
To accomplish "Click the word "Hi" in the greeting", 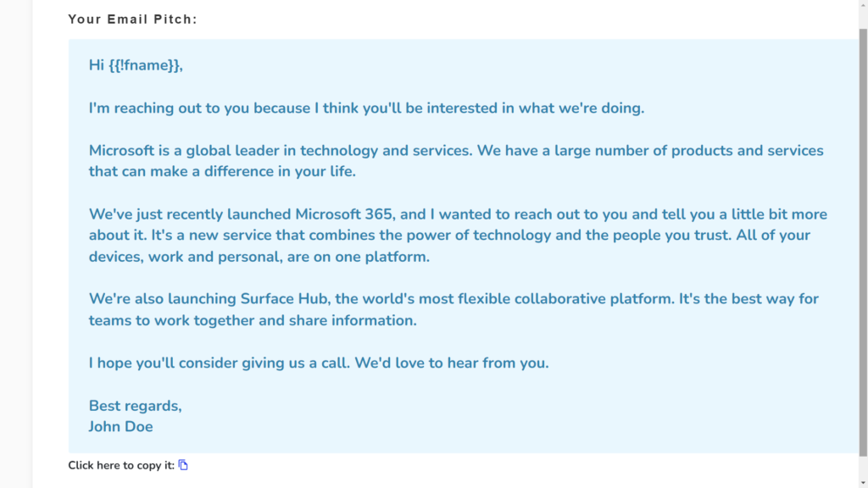I will [x=97, y=65].
